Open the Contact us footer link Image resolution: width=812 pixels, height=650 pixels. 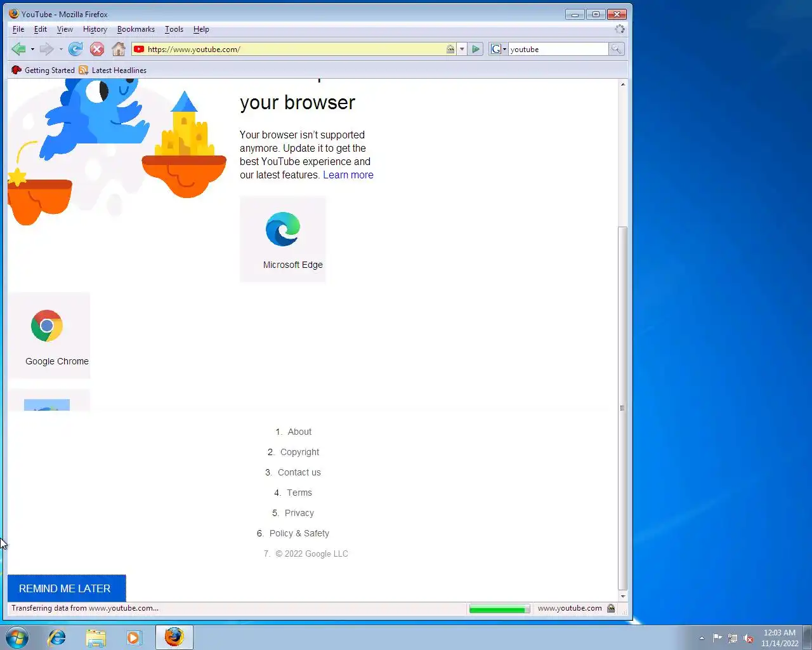(299, 472)
